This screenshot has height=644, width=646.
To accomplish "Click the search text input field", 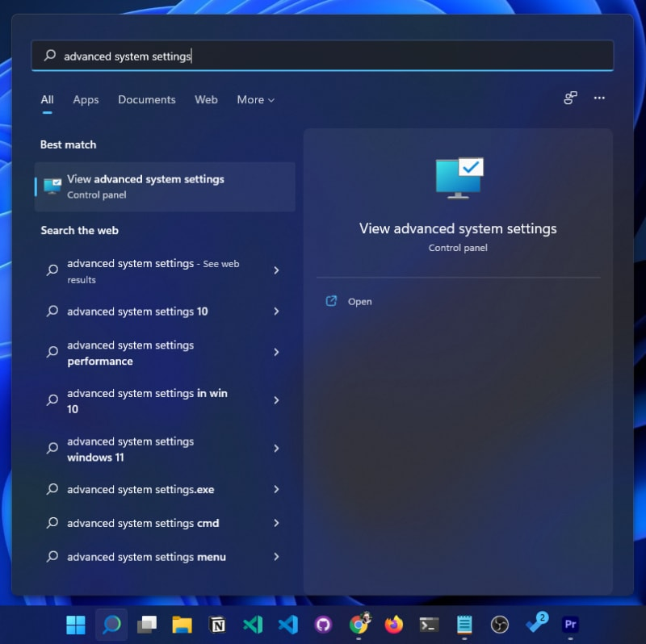I will (322, 56).
